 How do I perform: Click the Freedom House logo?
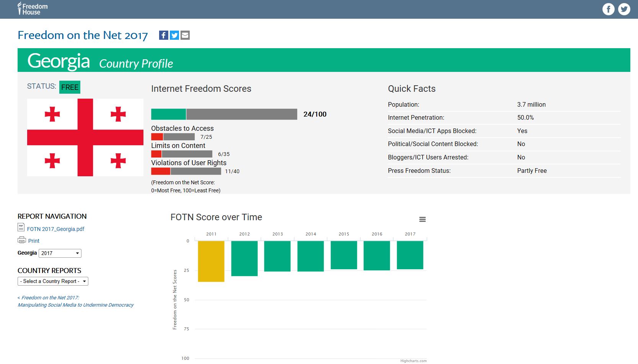click(x=33, y=9)
